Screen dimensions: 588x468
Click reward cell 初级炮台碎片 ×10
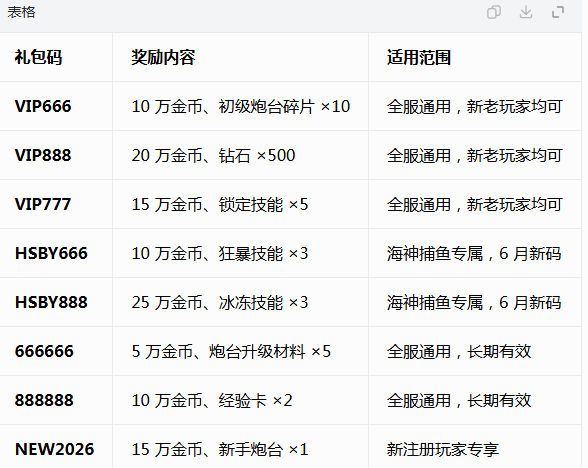pyautogui.click(x=241, y=106)
